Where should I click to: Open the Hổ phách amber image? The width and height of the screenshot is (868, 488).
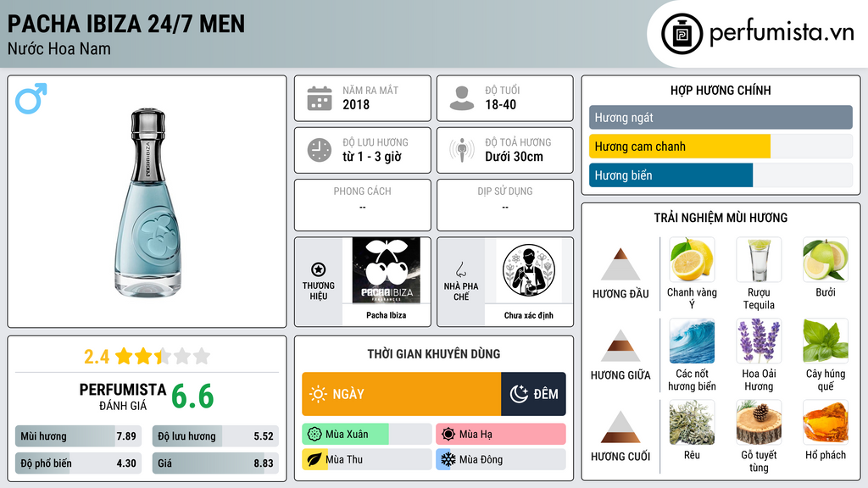(826, 422)
